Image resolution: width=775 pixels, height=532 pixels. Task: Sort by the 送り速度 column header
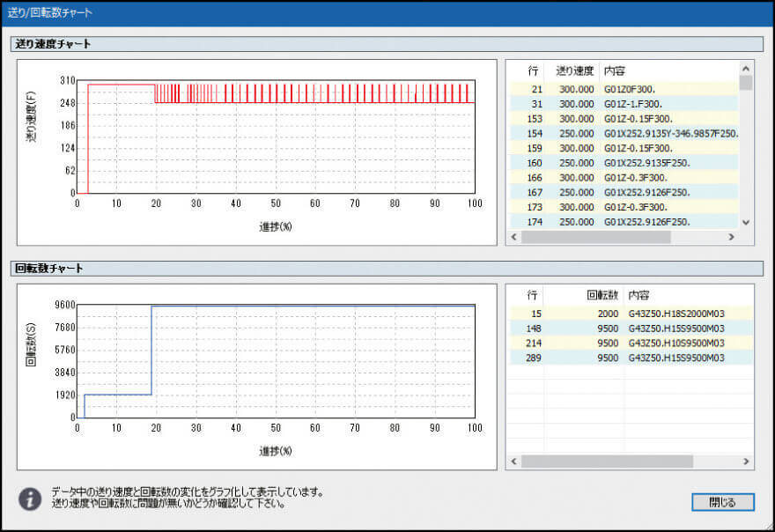pos(574,70)
